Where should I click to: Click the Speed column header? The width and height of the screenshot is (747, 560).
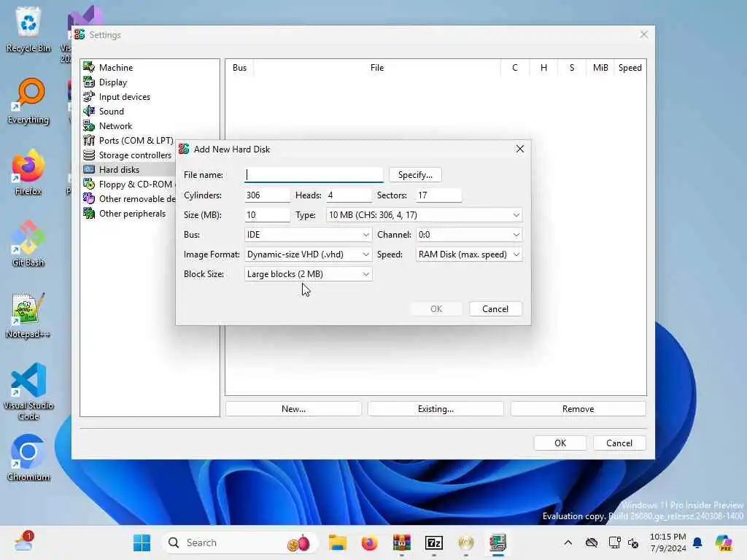pyautogui.click(x=630, y=68)
